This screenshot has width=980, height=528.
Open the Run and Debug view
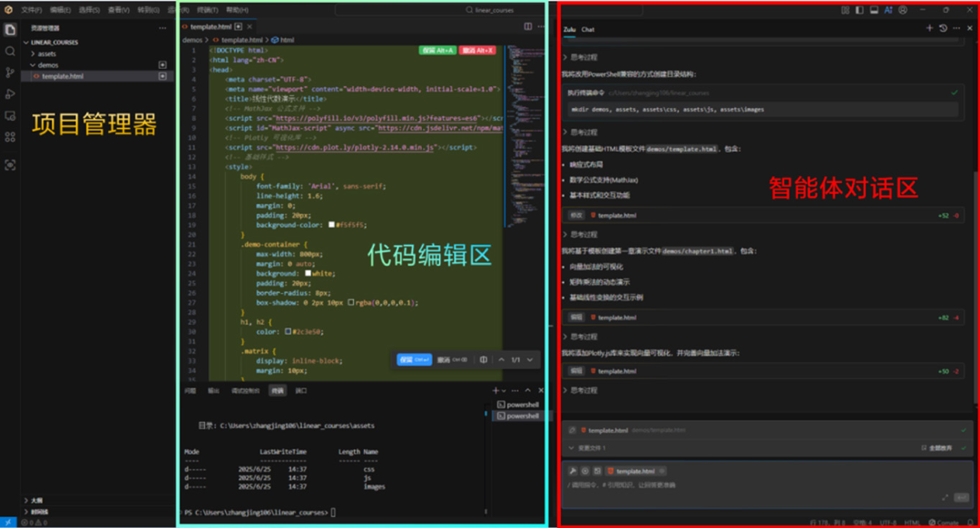(x=10, y=93)
